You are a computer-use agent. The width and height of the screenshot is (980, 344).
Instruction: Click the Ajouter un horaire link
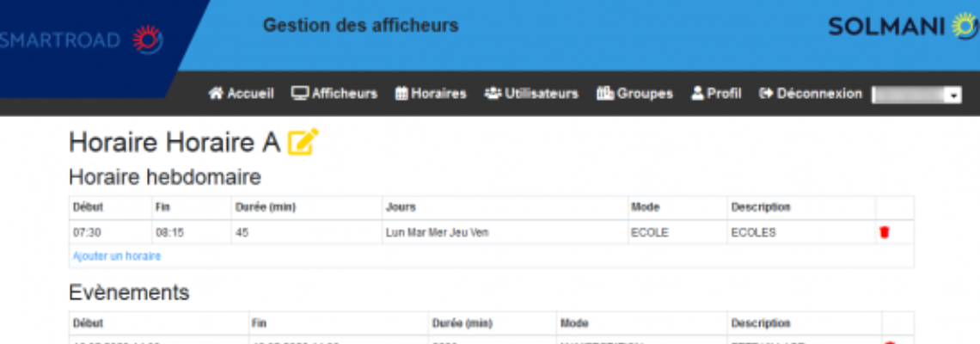coord(117,256)
